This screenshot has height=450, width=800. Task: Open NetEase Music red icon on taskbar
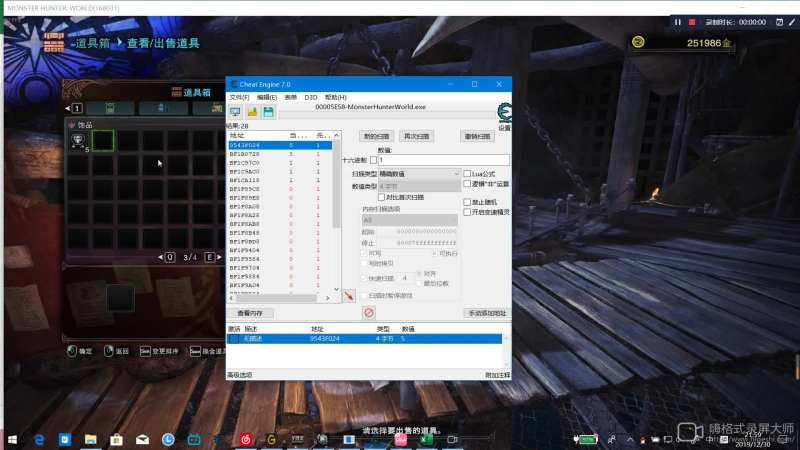246,439
